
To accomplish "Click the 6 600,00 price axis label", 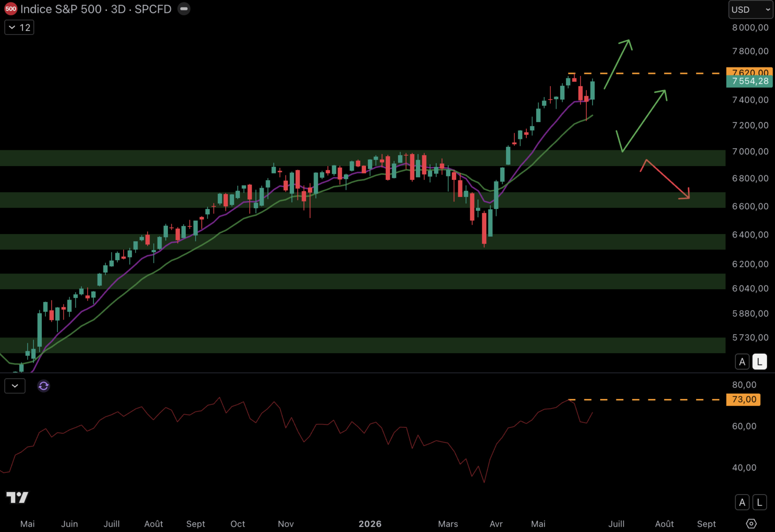I will (x=750, y=206).
